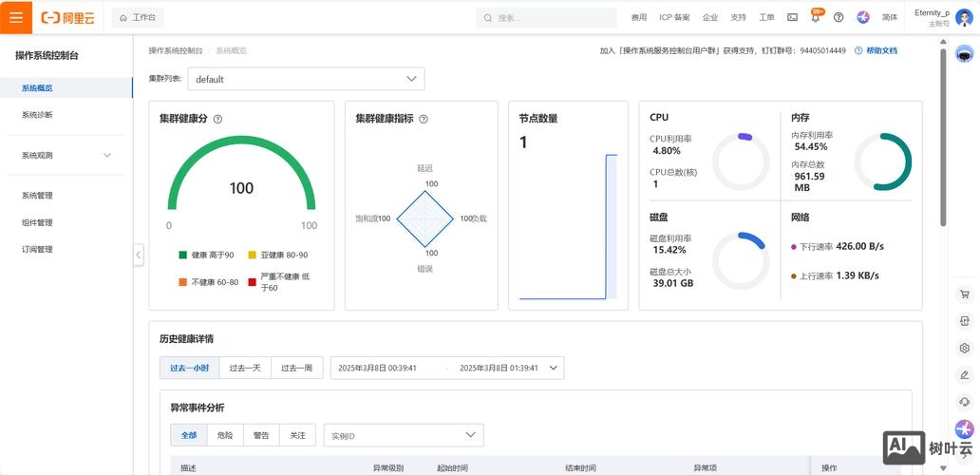Open the 集群列表 default dropdown
The height and width of the screenshot is (475, 980).
[306, 80]
